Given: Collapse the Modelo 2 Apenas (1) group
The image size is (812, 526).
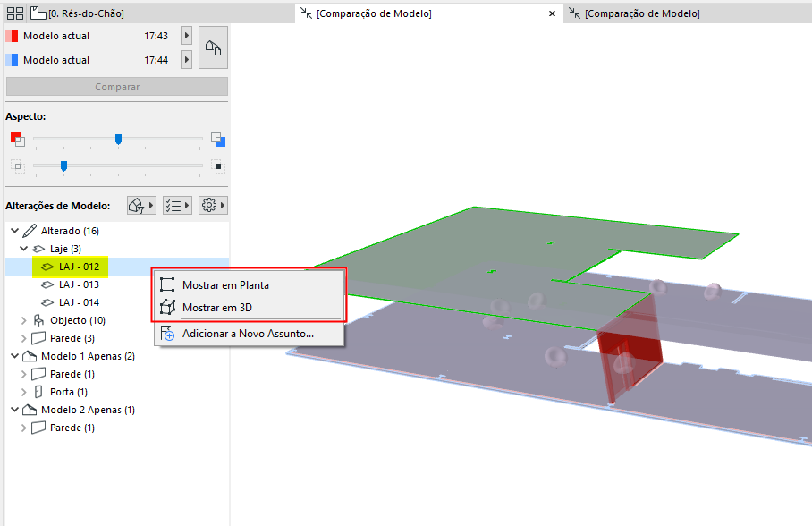Looking at the screenshot, I should pos(14,410).
